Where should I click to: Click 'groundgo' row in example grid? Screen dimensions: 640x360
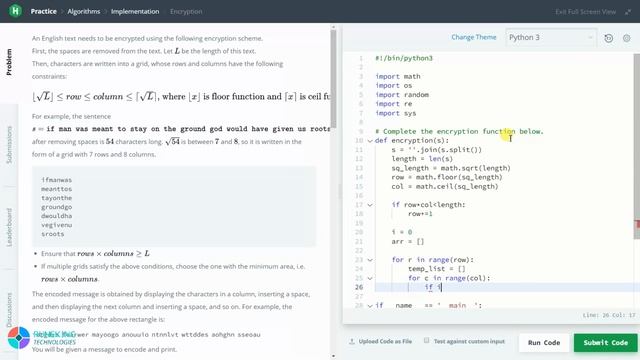click(x=56, y=207)
